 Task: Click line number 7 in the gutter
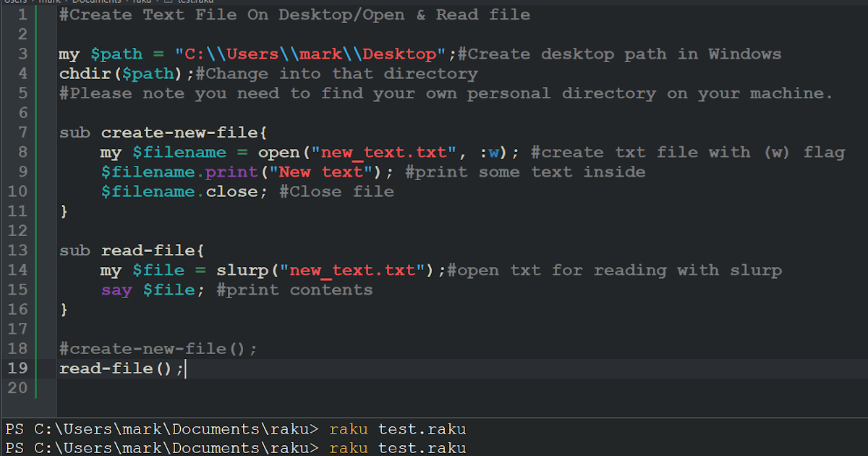click(22, 132)
